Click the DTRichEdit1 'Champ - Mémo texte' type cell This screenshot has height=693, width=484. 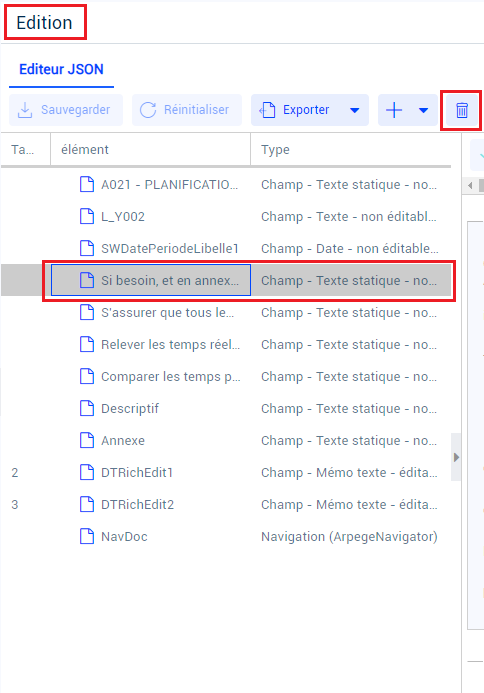click(349, 472)
